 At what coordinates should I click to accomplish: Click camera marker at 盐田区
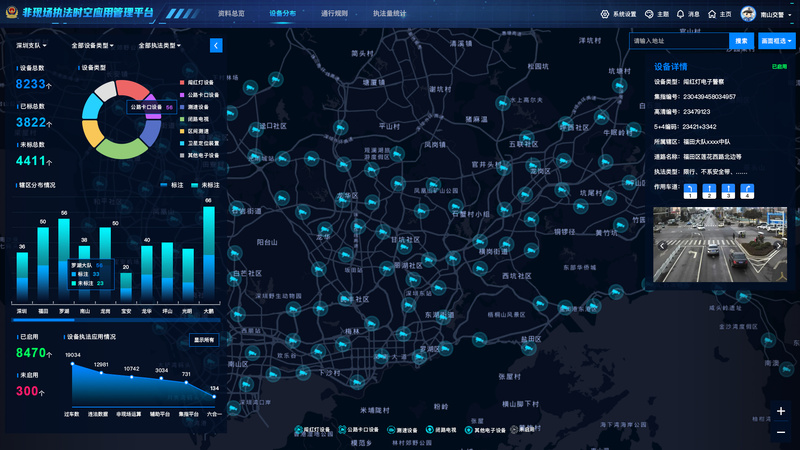pyautogui.click(x=529, y=348)
